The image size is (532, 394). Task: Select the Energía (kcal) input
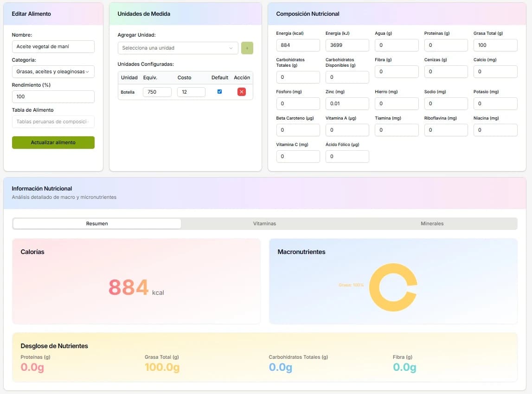(298, 45)
